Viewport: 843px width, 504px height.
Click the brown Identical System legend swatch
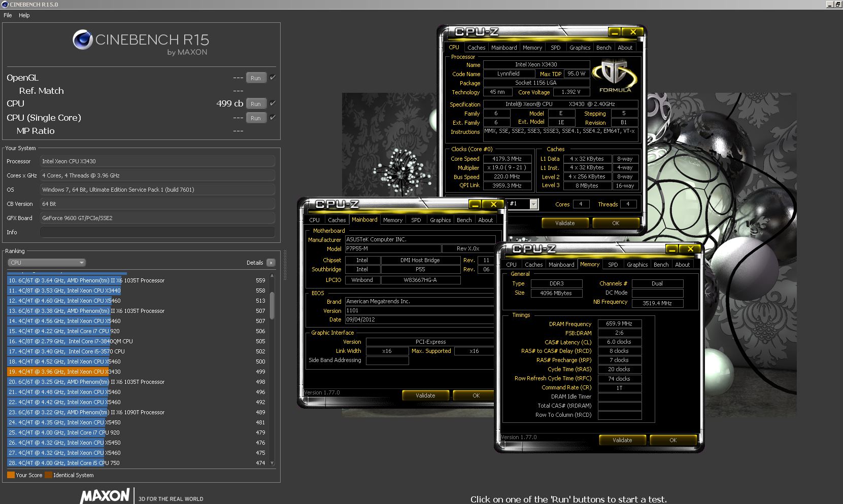(48, 475)
